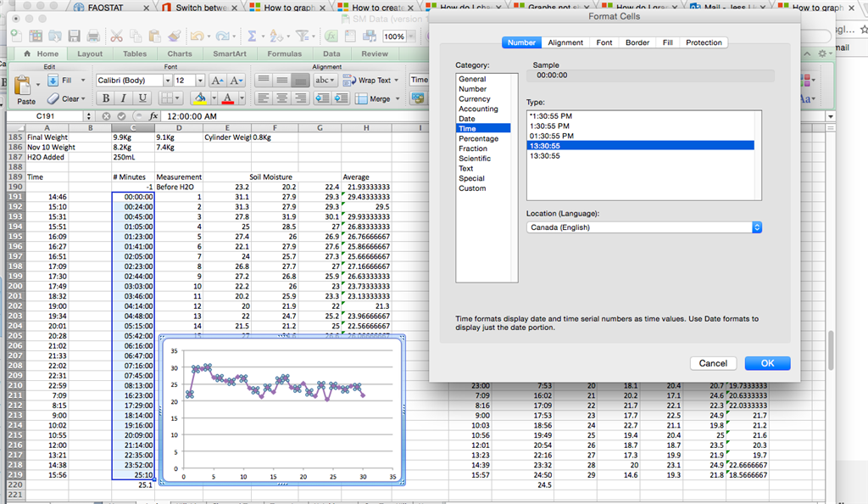The height and width of the screenshot is (504, 868).
Task: Open the Charts ribbon tab
Action: [180, 53]
